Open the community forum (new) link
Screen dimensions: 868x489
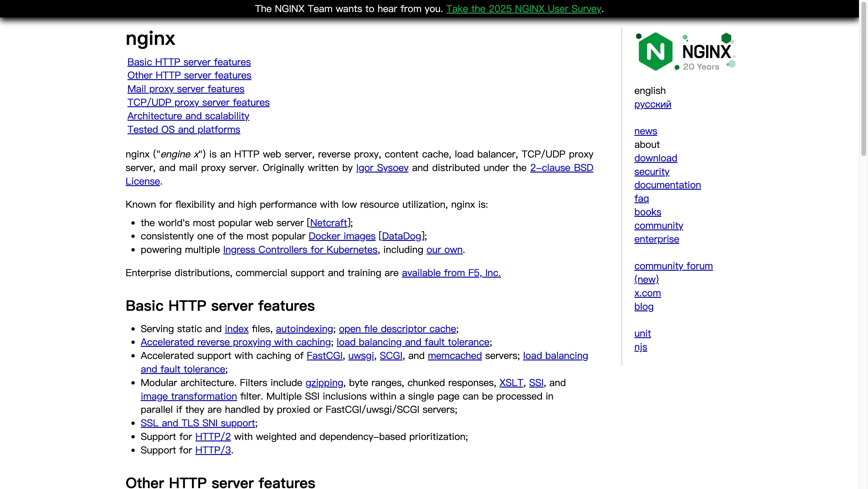click(674, 266)
